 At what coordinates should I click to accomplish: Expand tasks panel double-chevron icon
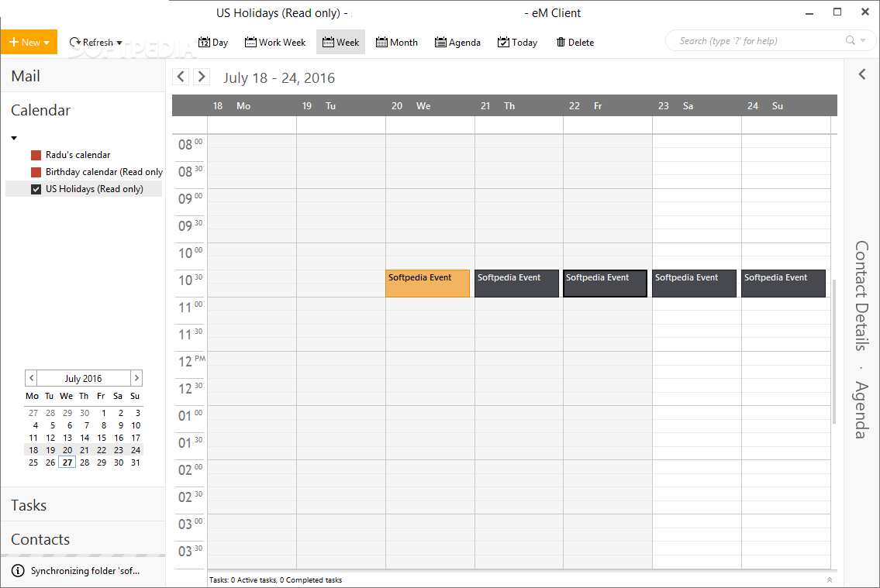pos(830,580)
